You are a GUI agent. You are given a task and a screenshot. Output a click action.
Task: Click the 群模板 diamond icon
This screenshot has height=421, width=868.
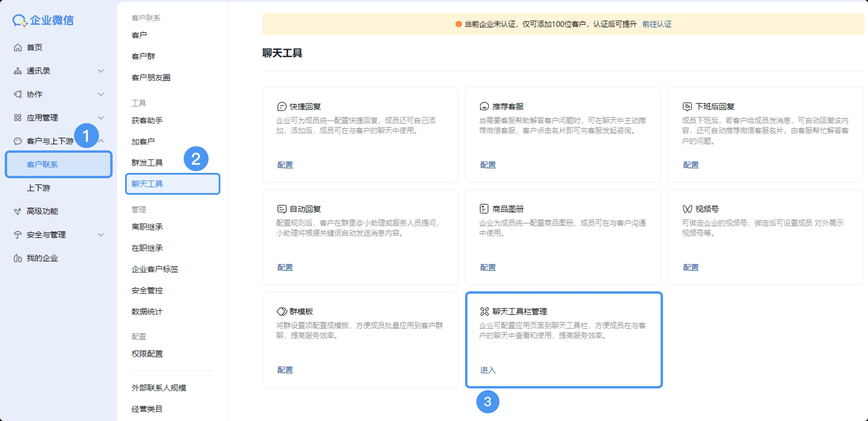click(x=281, y=311)
